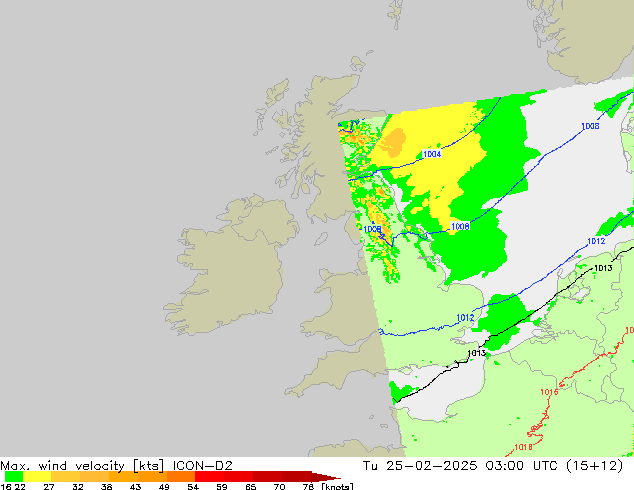
Task: Click the 'ICON-D2' model name text
Action: click(203, 466)
